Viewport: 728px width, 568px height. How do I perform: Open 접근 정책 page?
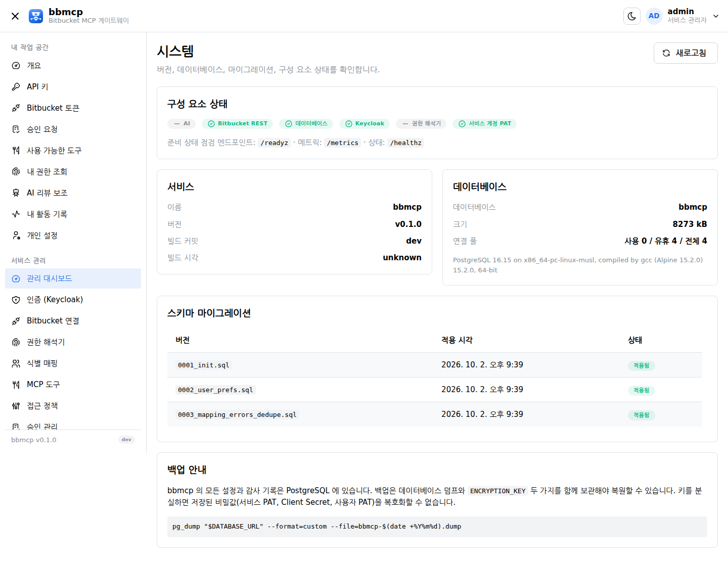click(x=73, y=406)
